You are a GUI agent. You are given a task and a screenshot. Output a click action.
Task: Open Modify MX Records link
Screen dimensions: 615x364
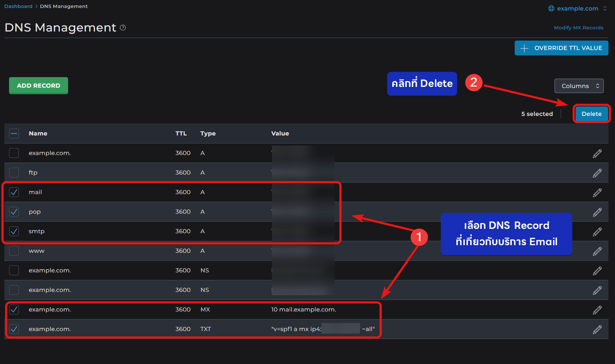[578, 28]
